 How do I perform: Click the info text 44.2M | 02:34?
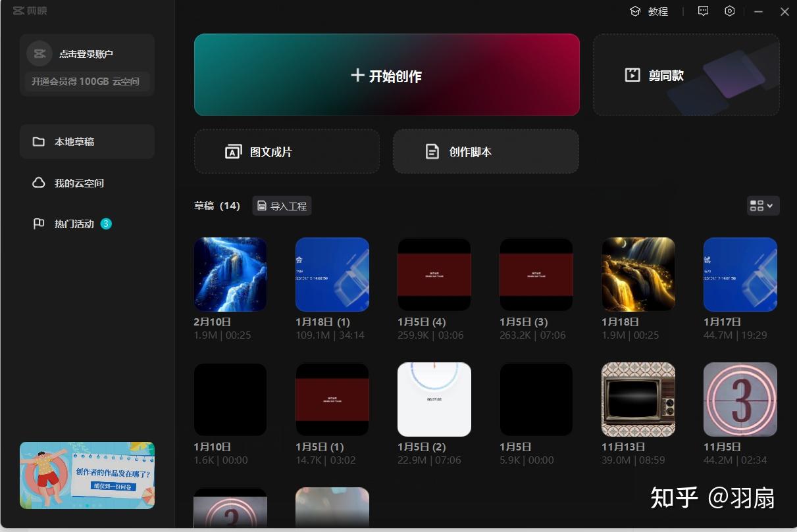point(735,460)
